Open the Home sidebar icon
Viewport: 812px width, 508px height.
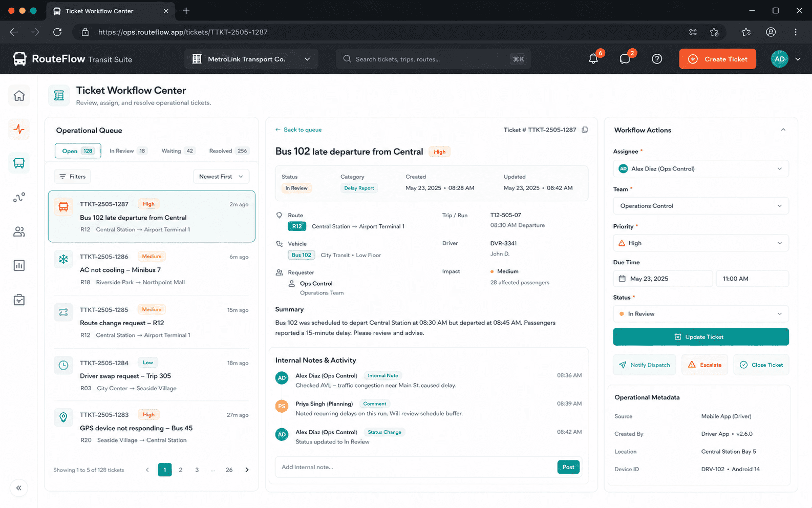[19, 96]
